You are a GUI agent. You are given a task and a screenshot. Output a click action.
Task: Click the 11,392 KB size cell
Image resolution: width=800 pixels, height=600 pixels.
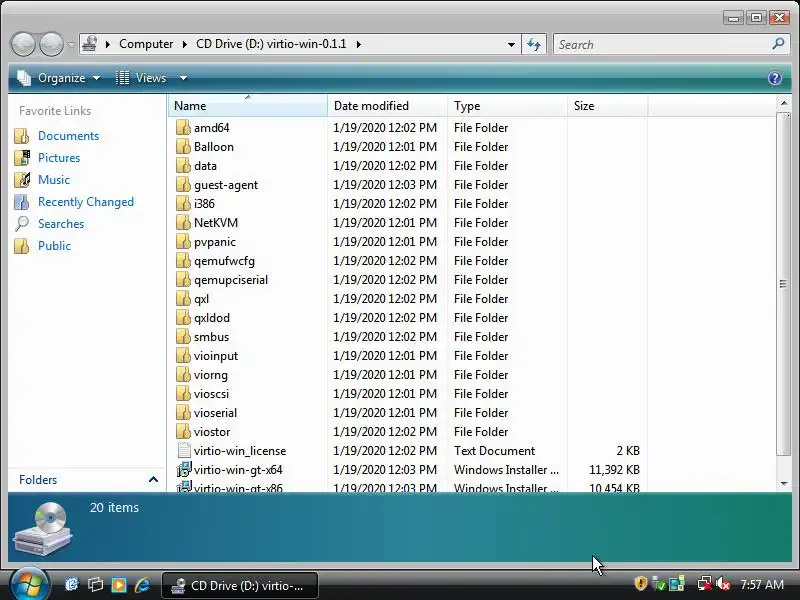(614, 469)
